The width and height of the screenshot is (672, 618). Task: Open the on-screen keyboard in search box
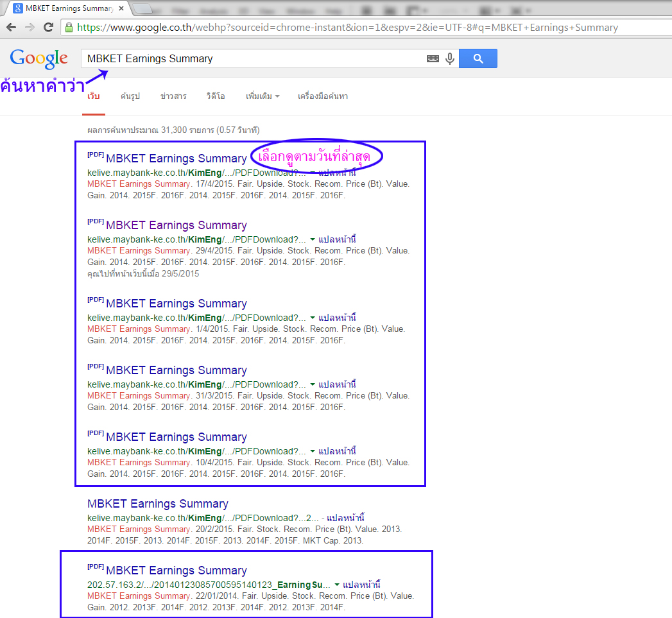[x=433, y=58]
